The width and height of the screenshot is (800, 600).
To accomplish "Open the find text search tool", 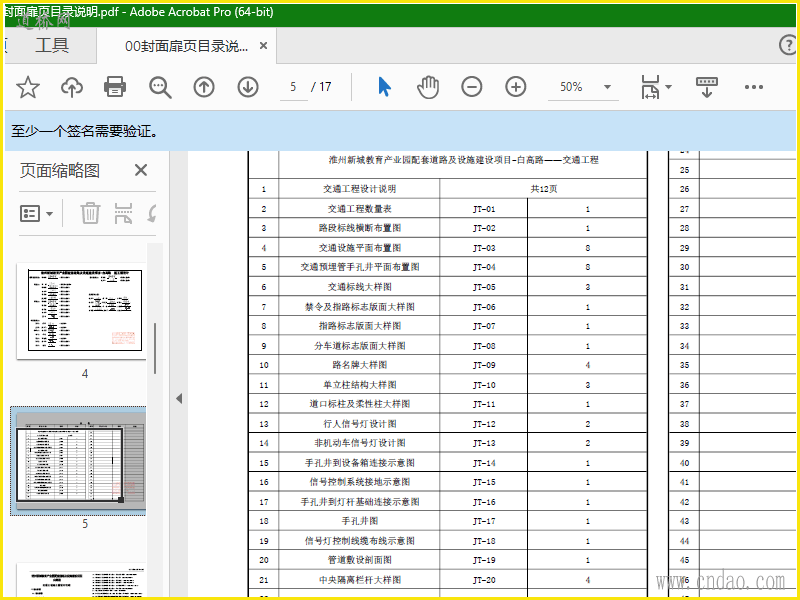I will [x=160, y=87].
